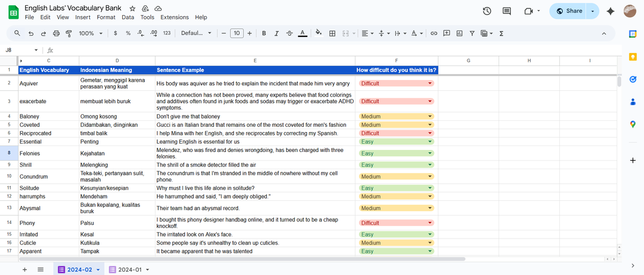Viewport: 644px width, 275px height.
Task: Open the Google account avatar
Action: point(630,11)
